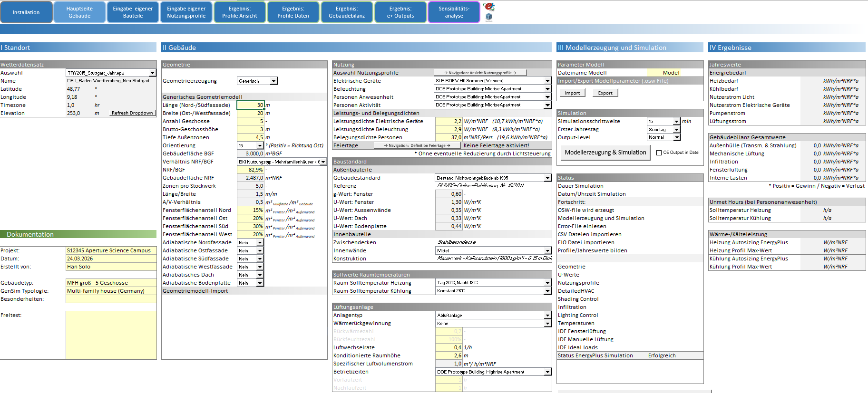
Task: Select the Belegungsdichte Personen value cell
Action: [449, 137]
